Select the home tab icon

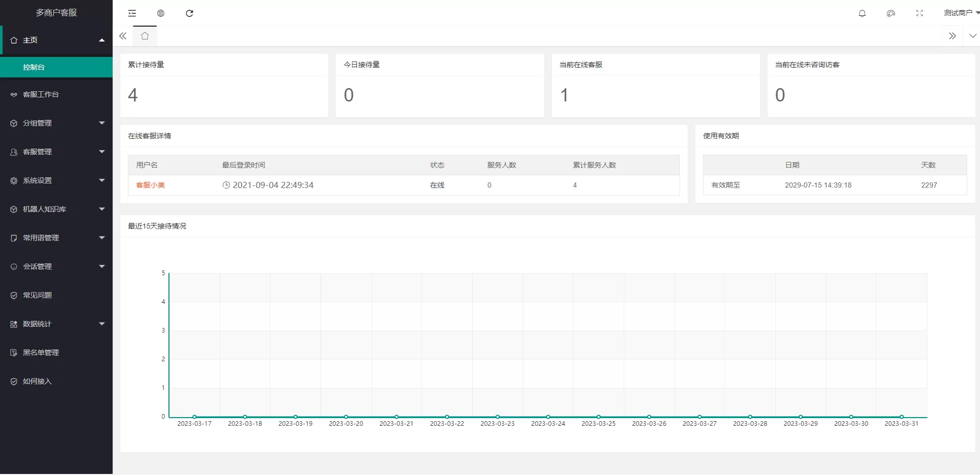145,36
